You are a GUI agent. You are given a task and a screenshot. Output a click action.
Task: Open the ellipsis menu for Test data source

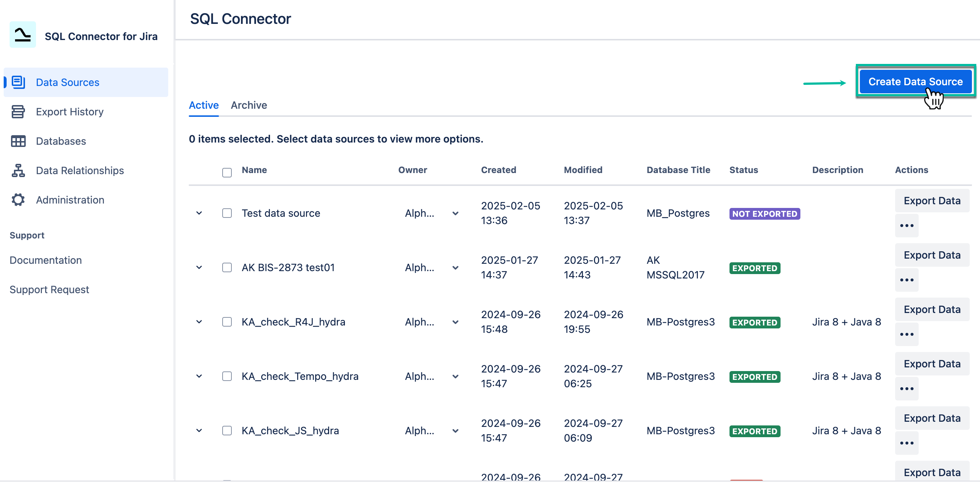[x=907, y=225]
